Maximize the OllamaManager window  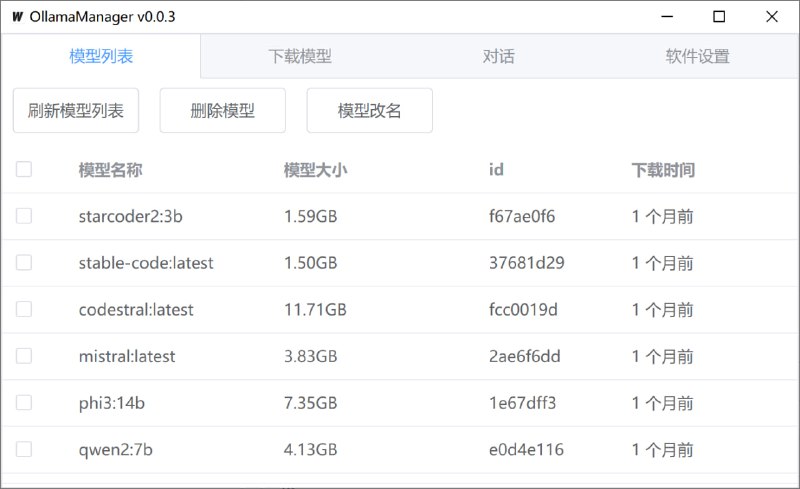tap(719, 17)
